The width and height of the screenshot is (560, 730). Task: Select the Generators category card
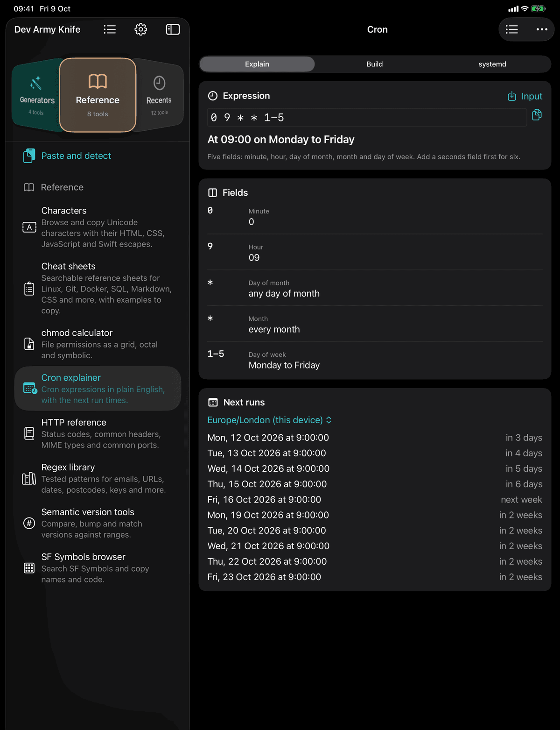point(37,96)
